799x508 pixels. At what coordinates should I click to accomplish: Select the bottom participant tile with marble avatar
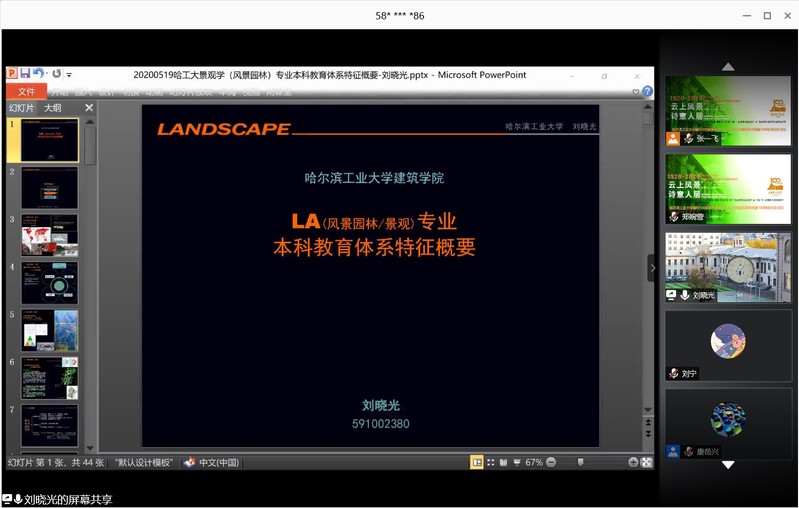(728, 424)
